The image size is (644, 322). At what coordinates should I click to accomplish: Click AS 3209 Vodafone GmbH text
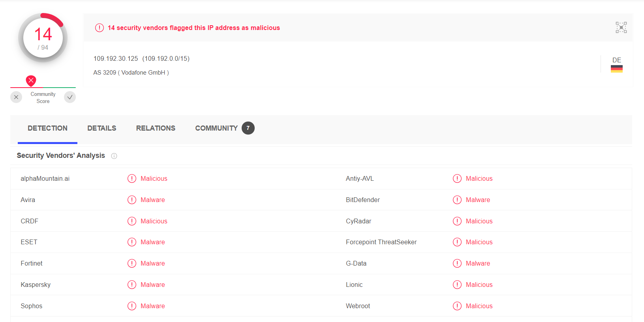(131, 73)
